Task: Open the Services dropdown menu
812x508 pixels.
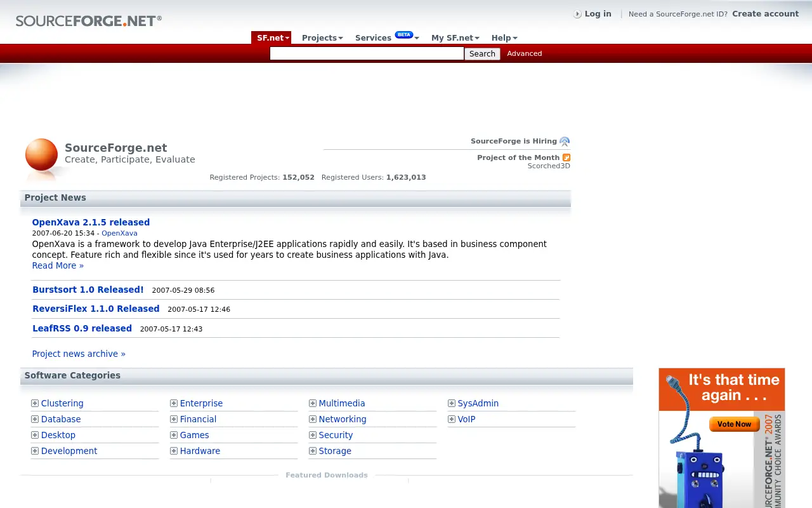Action: (x=386, y=37)
